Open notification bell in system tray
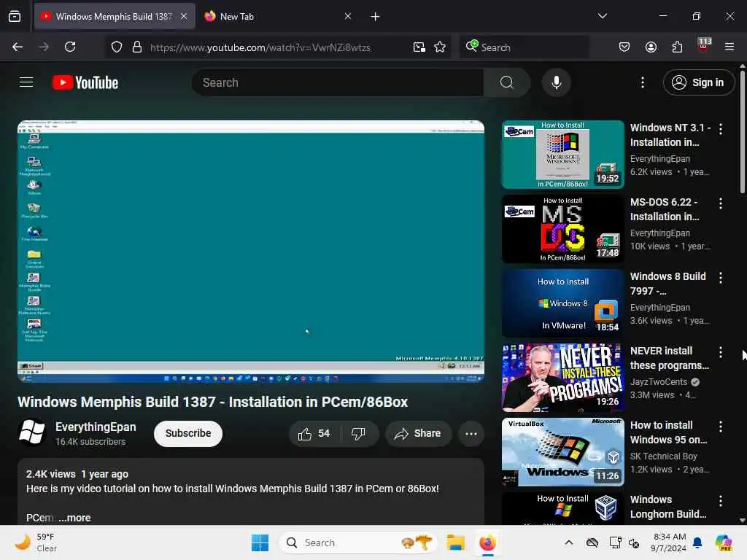Screen dimensions: 747x560 [x=697, y=542]
